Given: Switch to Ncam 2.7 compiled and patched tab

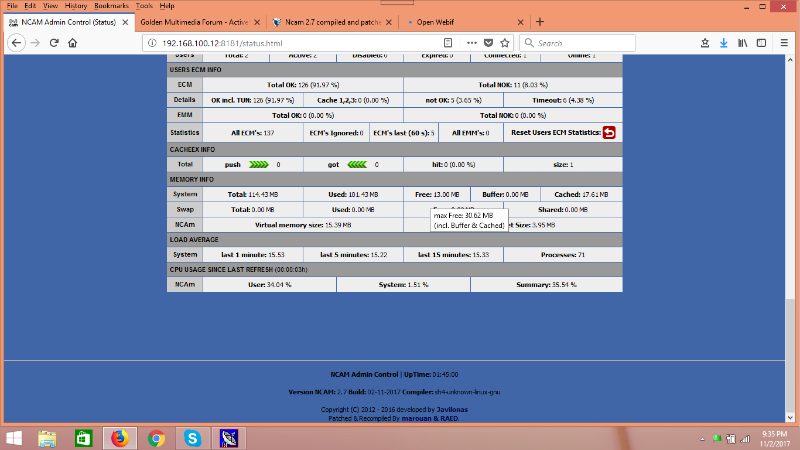Looking at the screenshot, I should (x=332, y=22).
